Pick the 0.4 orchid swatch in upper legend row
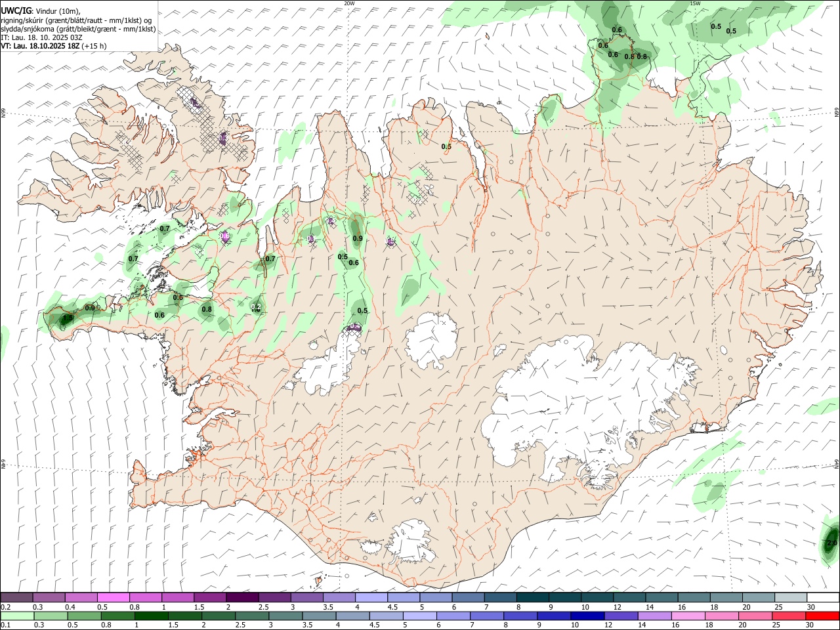 (x=81, y=597)
